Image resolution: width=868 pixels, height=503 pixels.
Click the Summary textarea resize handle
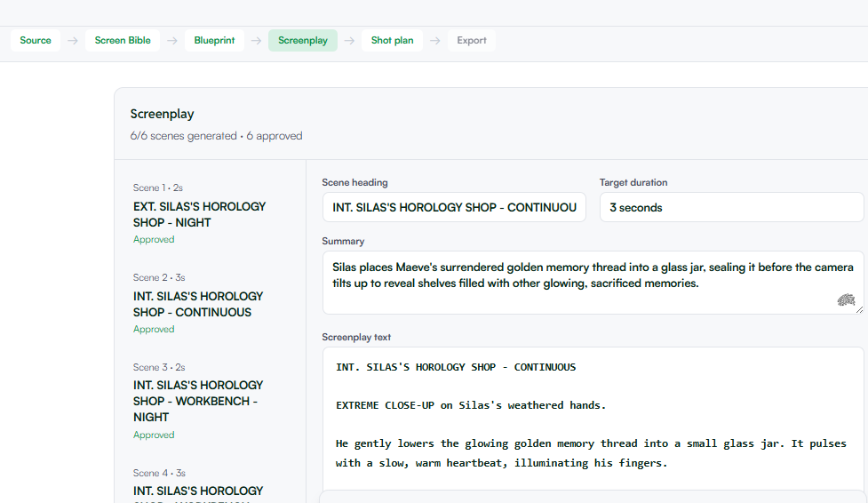coord(860,310)
